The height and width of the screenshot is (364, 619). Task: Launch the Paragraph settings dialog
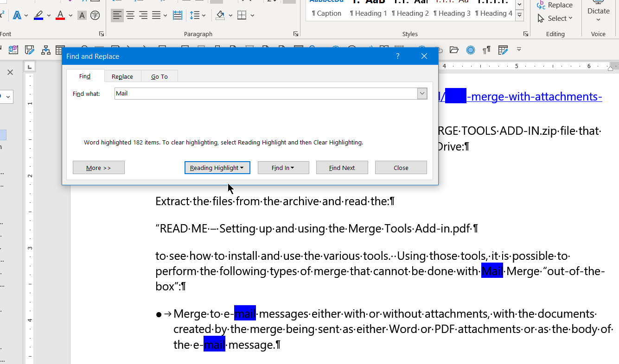(295, 34)
